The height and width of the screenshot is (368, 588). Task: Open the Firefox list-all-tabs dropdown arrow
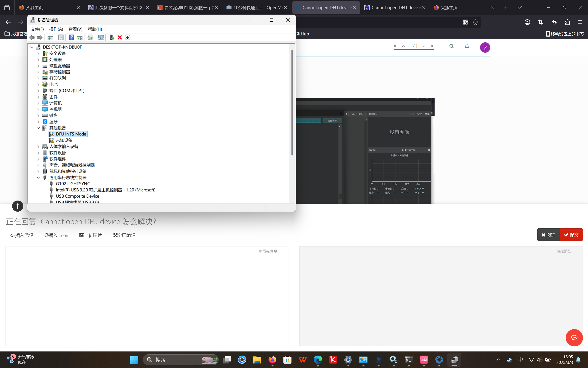(x=520, y=8)
